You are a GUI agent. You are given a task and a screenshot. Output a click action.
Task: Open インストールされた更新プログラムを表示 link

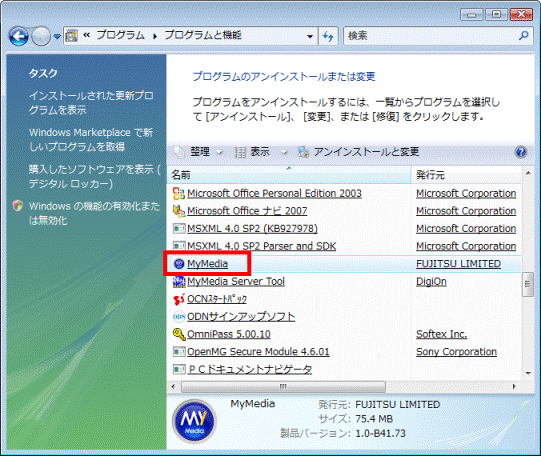click(x=91, y=103)
